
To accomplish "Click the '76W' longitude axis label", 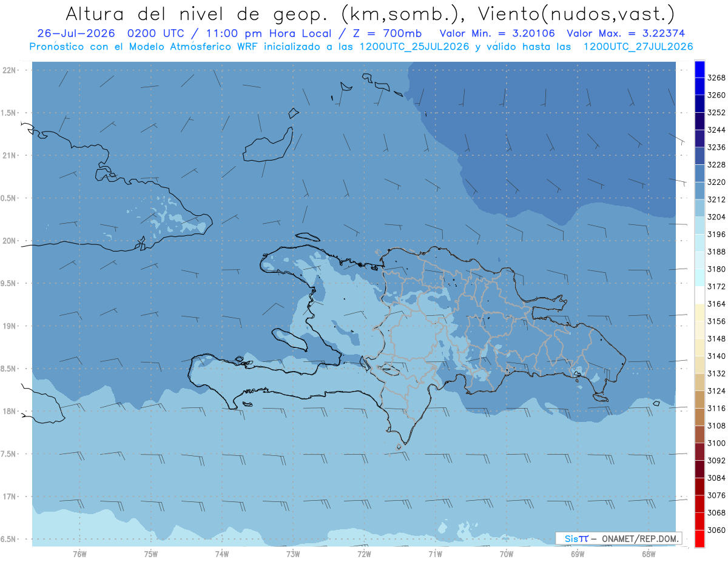I will 79,553.
